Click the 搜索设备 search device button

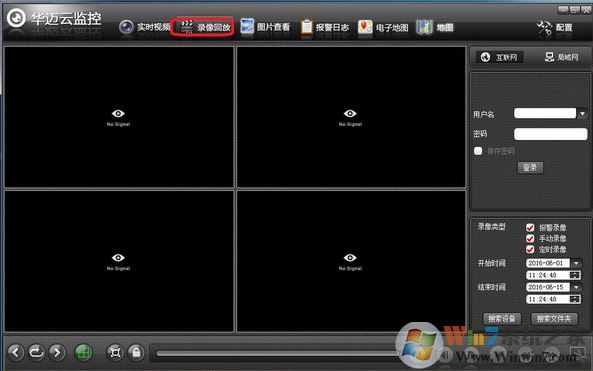point(502,319)
